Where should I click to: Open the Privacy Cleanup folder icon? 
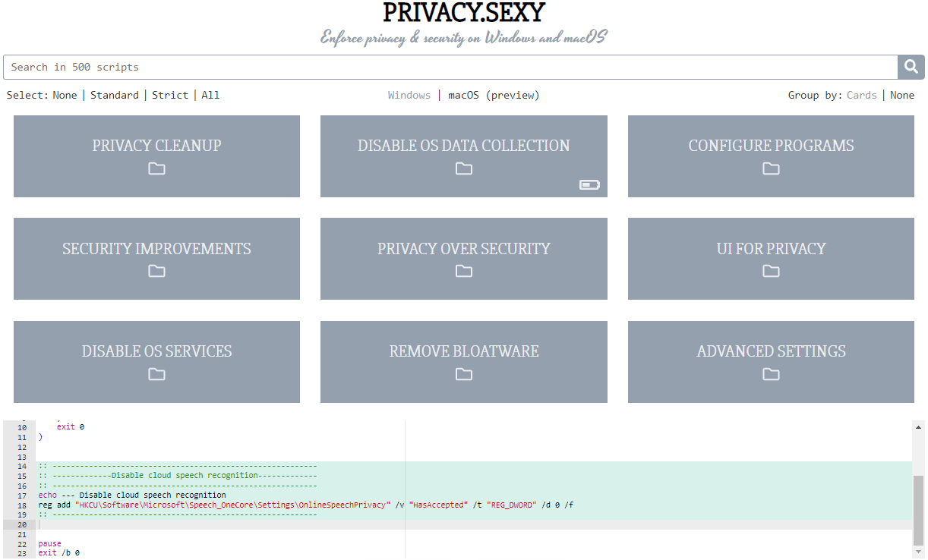pyautogui.click(x=156, y=168)
